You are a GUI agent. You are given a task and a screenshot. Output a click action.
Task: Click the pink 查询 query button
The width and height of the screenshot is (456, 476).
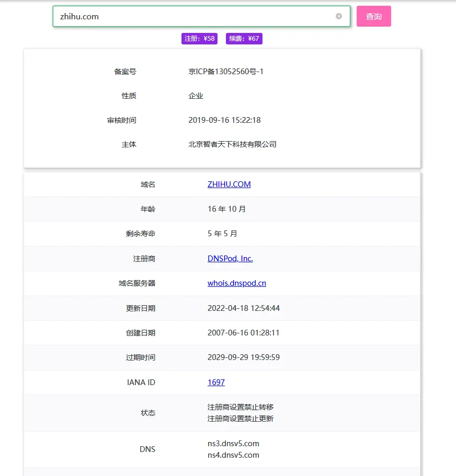[x=374, y=16]
